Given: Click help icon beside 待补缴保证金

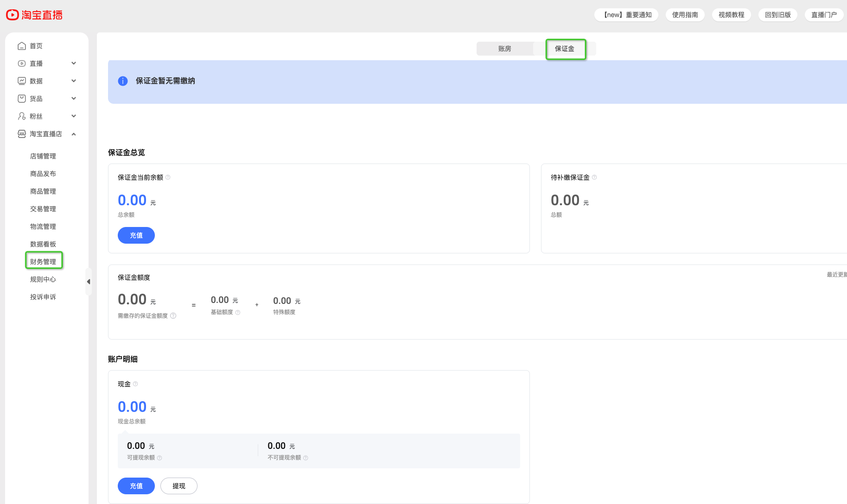Looking at the screenshot, I should point(594,177).
